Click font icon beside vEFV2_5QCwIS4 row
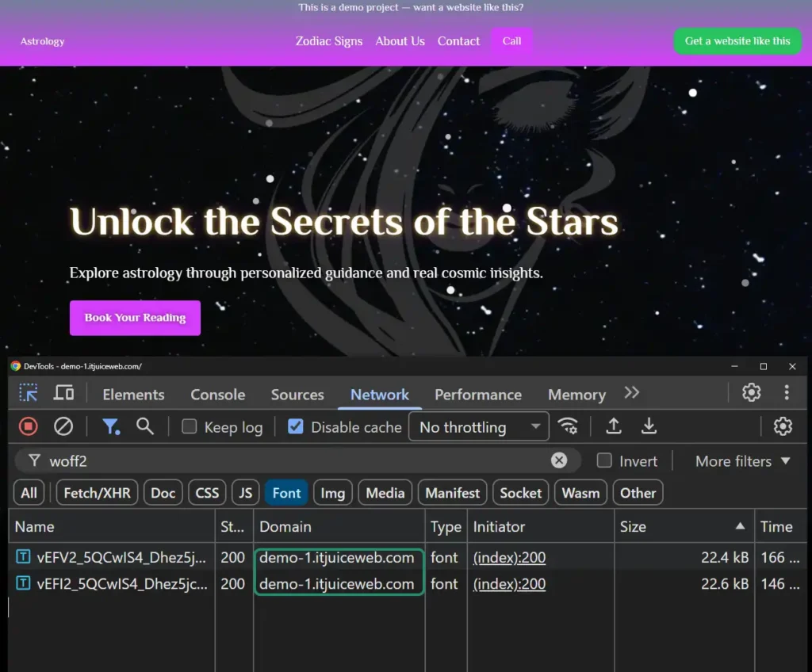 click(x=23, y=557)
